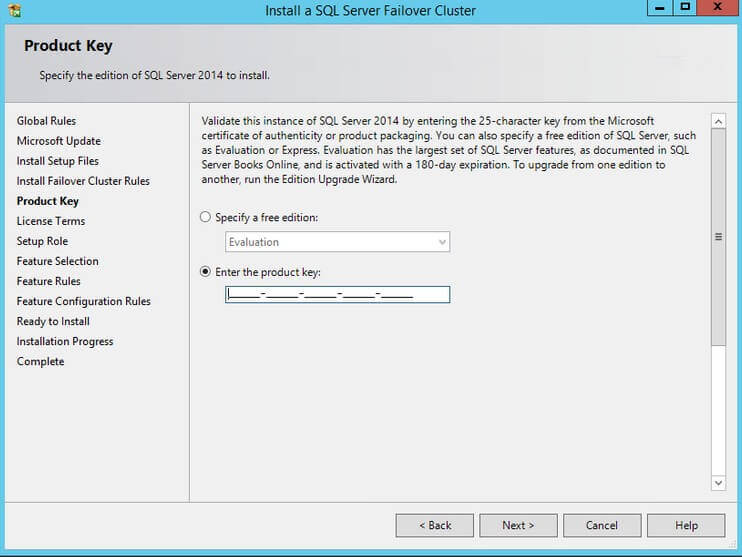This screenshot has width=742, height=557.
Task: Select the License Terms step
Action: click(x=50, y=221)
